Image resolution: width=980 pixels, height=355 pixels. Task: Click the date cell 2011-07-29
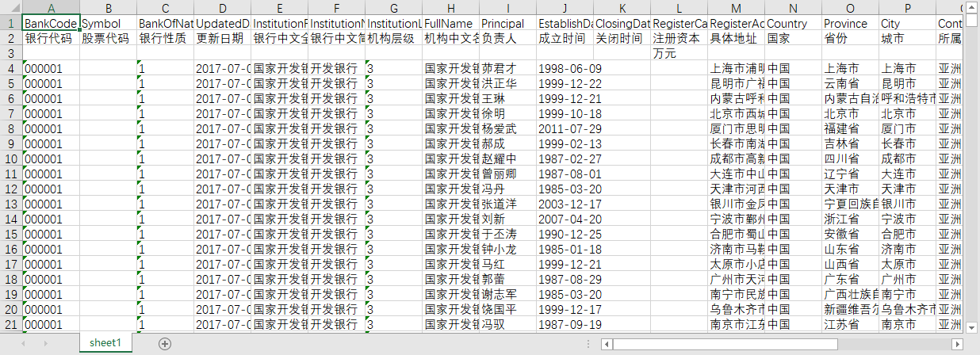(565, 128)
